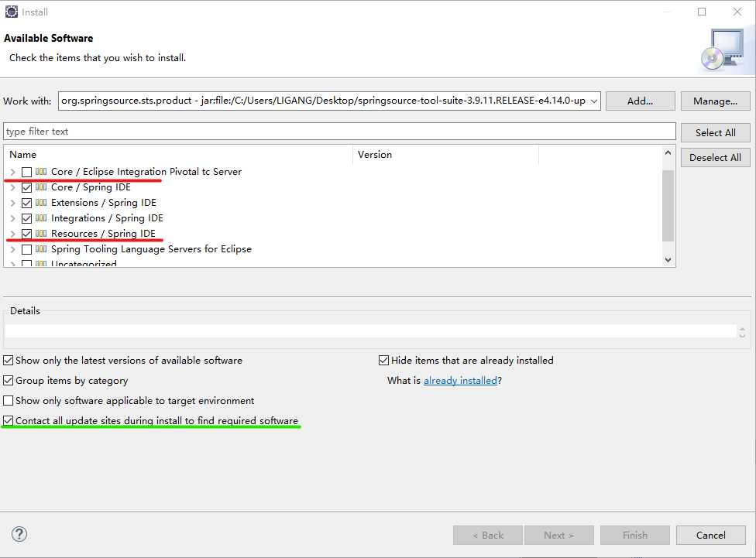Image resolution: width=756 pixels, height=558 pixels.
Task: Uncheck Integrations / Spring IDE checkbox
Action: 27,218
